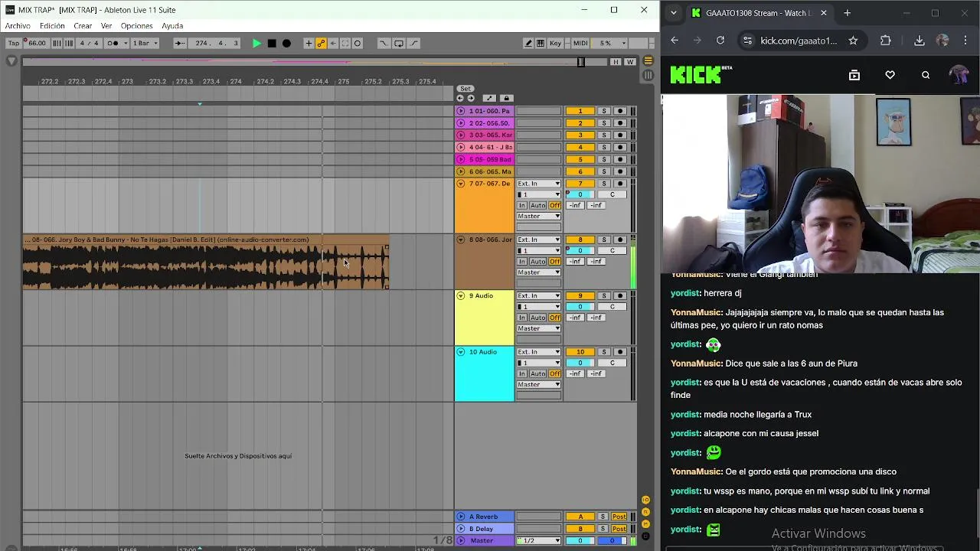Arm track 8 for recording
This screenshot has height=551, width=980.
(620, 240)
